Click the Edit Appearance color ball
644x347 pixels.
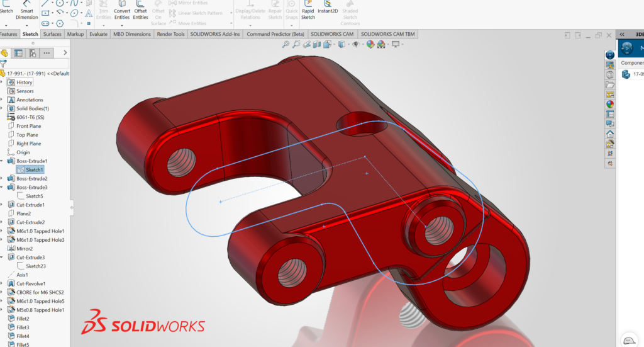[370, 44]
